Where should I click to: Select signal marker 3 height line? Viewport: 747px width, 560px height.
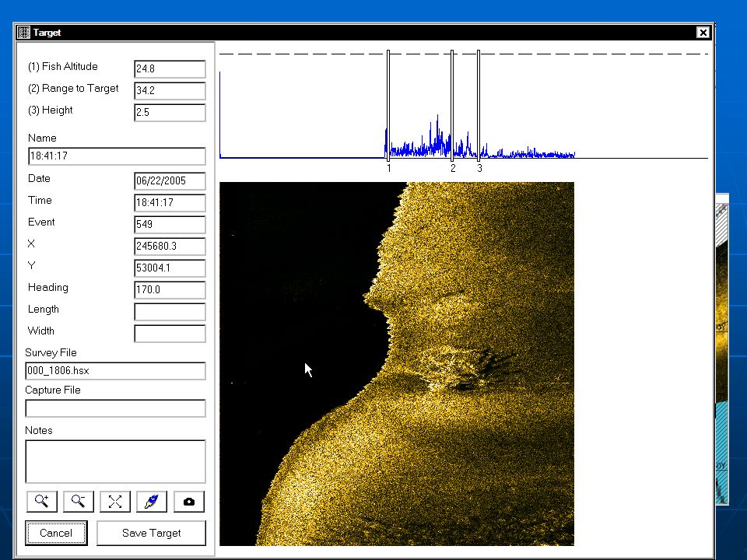point(479,106)
